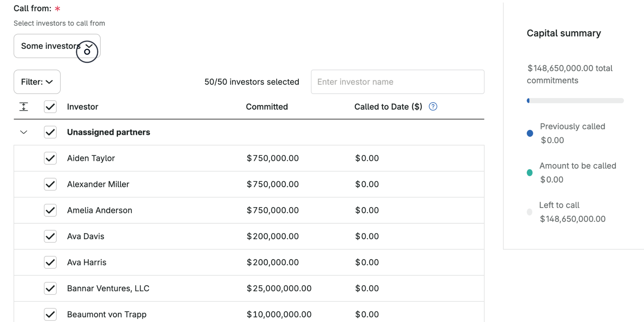Deselect Bannar Ventures, LLC
644x322 pixels.
[50, 288]
